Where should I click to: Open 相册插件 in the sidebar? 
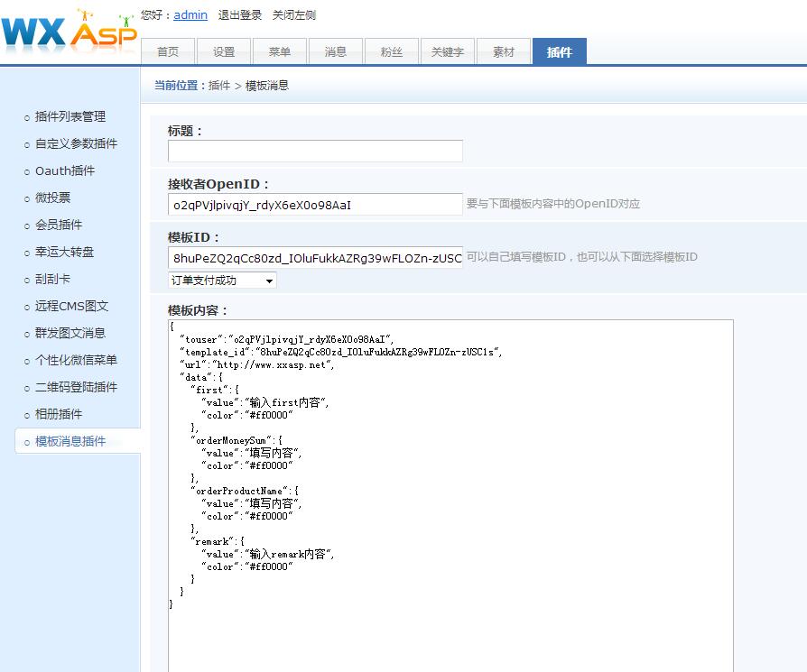tap(59, 414)
